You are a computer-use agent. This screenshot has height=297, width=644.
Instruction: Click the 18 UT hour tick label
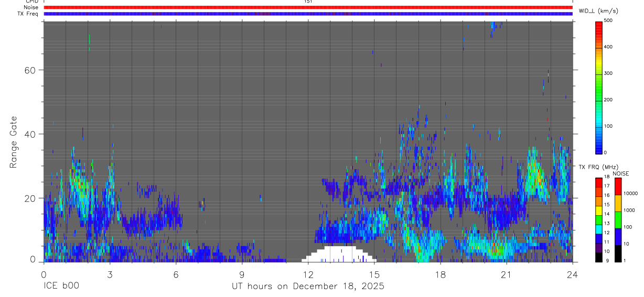coord(441,273)
